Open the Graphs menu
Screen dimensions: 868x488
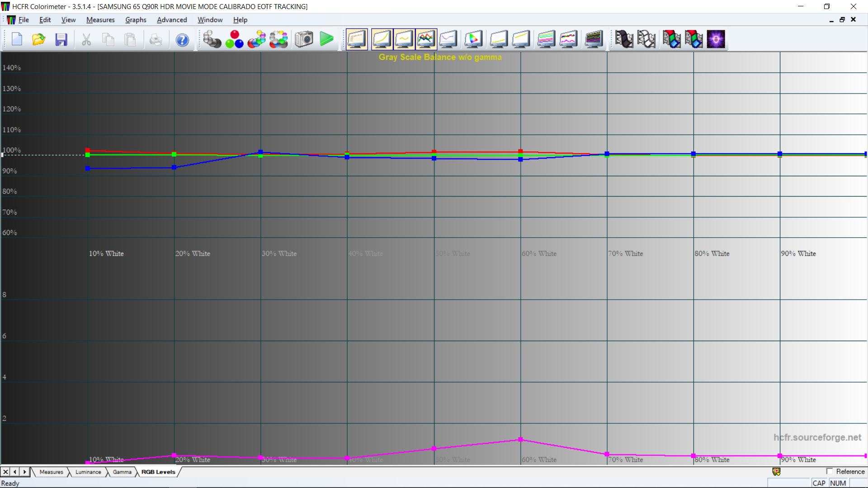[x=136, y=20]
